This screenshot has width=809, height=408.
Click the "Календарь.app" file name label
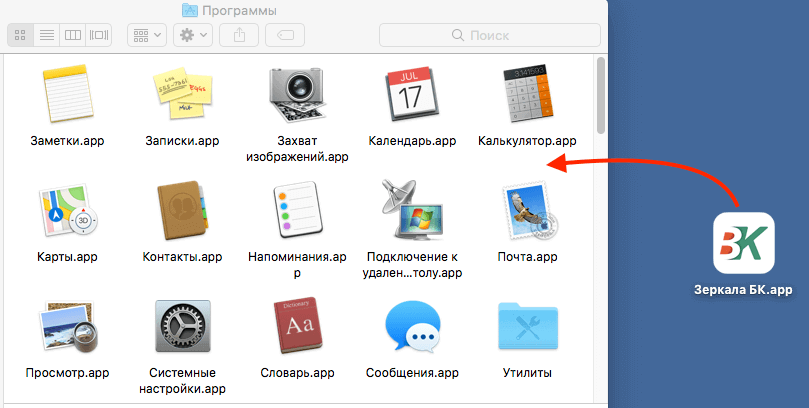click(x=412, y=141)
